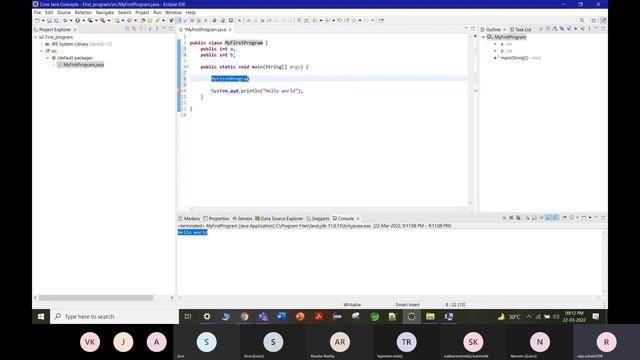Click the Debug bug icon in toolbar
Image resolution: width=640 pixels, height=360 pixels.
[65, 20]
